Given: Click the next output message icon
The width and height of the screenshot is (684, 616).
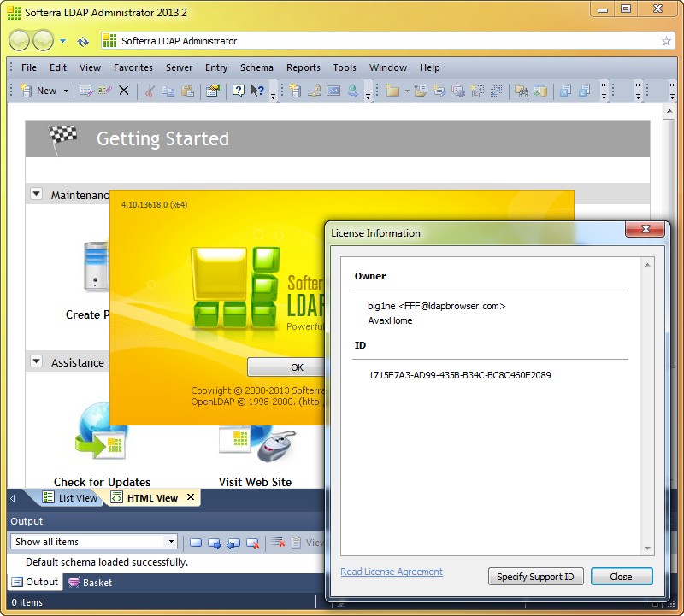Looking at the screenshot, I should point(215,543).
